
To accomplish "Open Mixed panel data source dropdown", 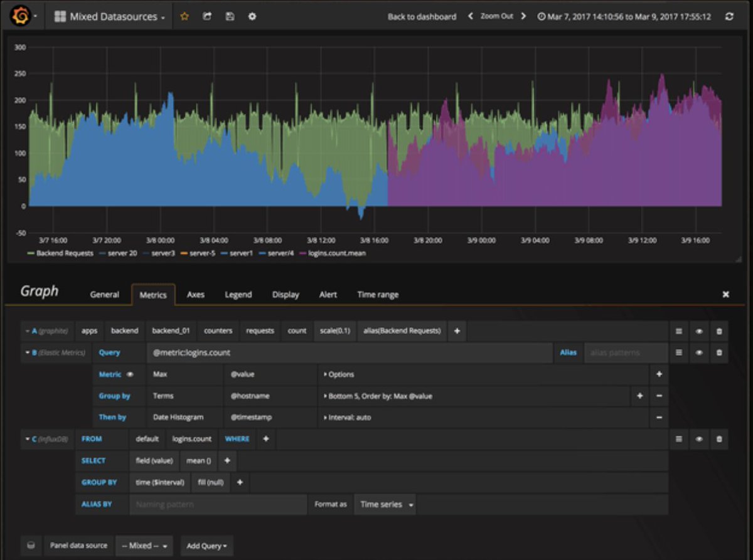I will (x=146, y=546).
